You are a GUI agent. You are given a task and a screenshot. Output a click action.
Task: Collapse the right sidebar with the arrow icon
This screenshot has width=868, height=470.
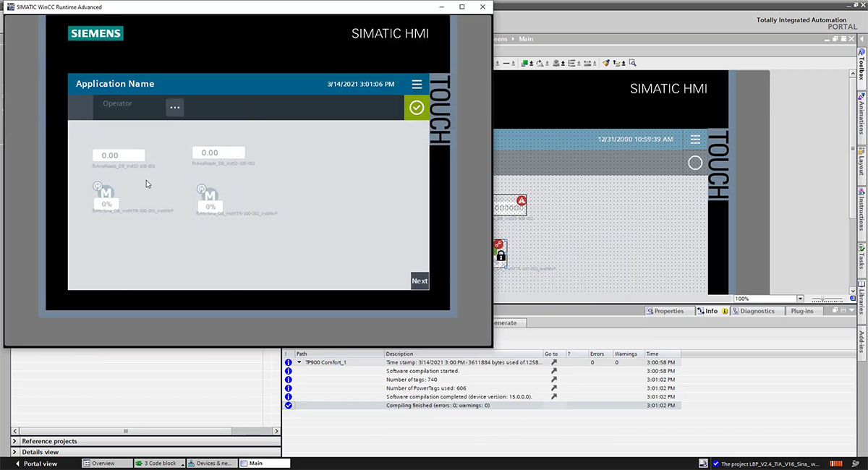861,39
